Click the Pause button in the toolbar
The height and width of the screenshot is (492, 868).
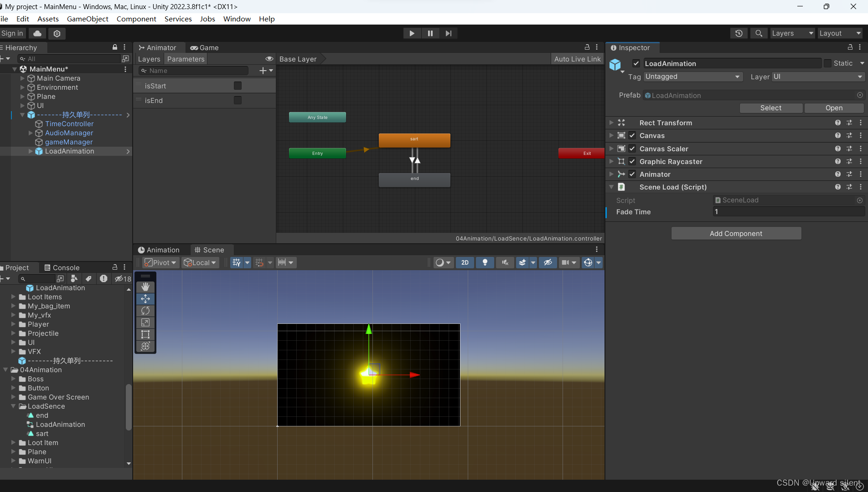pos(430,33)
